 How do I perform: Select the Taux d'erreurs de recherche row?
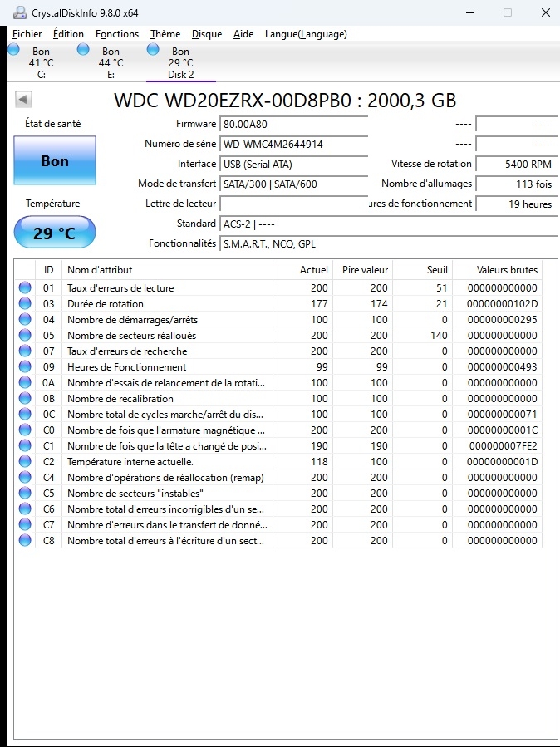278,351
